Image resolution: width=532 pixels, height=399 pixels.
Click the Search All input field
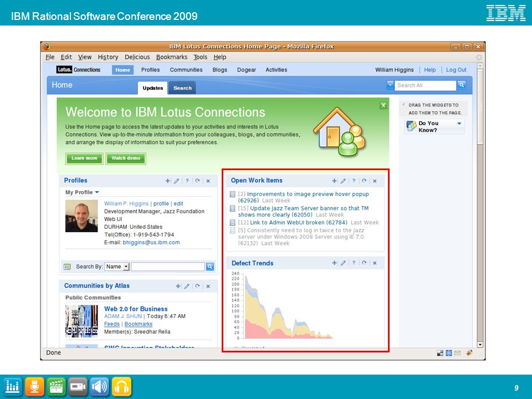coord(426,85)
